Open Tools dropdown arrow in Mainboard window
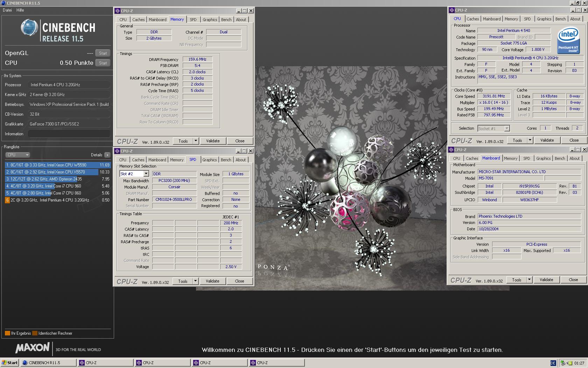The image size is (588, 368). (x=529, y=280)
